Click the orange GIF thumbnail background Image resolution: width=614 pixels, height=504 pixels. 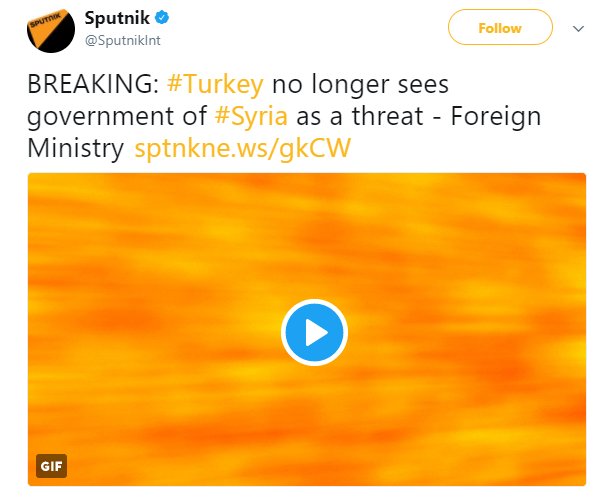(450, 250)
